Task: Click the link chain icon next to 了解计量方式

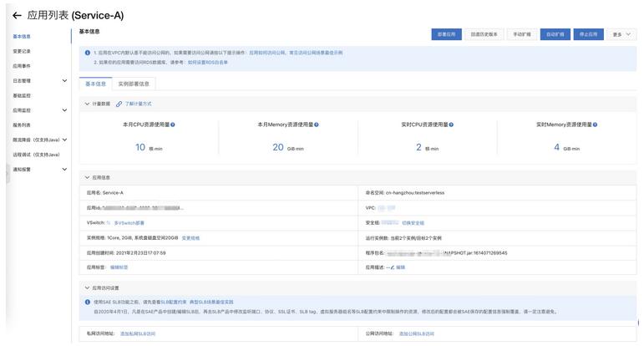Action: [119, 104]
